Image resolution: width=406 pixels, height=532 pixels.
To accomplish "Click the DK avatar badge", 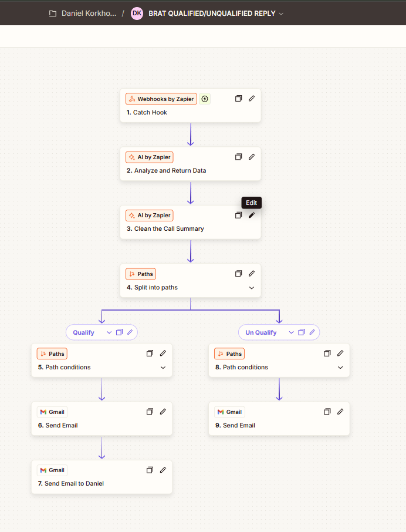I will 137,13.
